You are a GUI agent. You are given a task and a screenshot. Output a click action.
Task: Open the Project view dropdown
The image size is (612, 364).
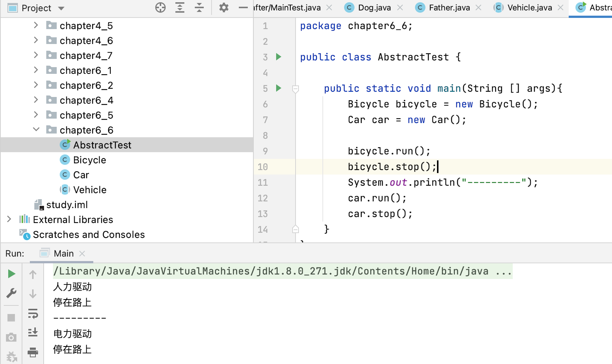[62, 8]
